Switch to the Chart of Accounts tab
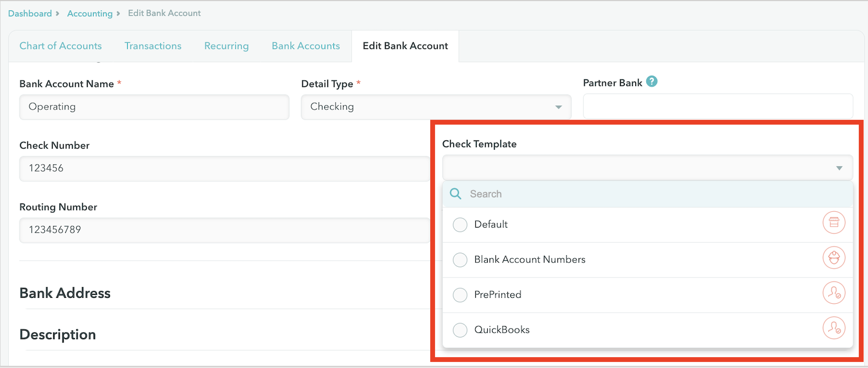 pyautogui.click(x=60, y=46)
